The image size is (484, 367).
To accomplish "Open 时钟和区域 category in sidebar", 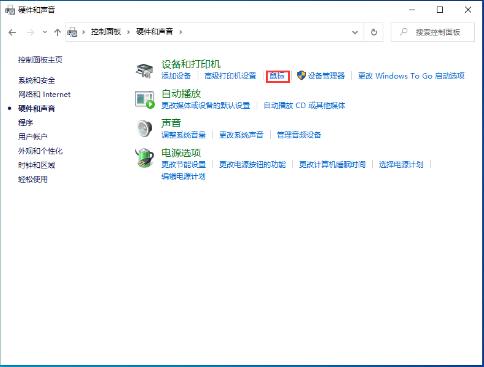I will [x=37, y=165].
